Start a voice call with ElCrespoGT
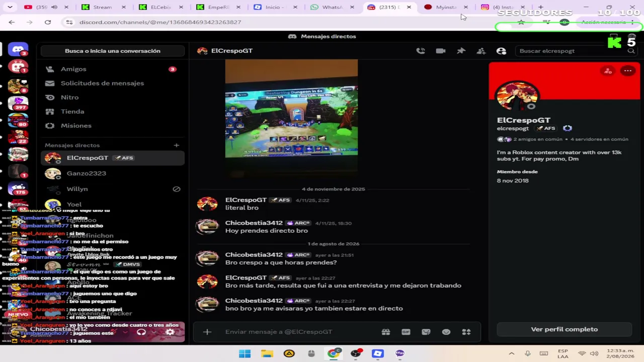This screenshot has width=644, height=362. (421, 51)
